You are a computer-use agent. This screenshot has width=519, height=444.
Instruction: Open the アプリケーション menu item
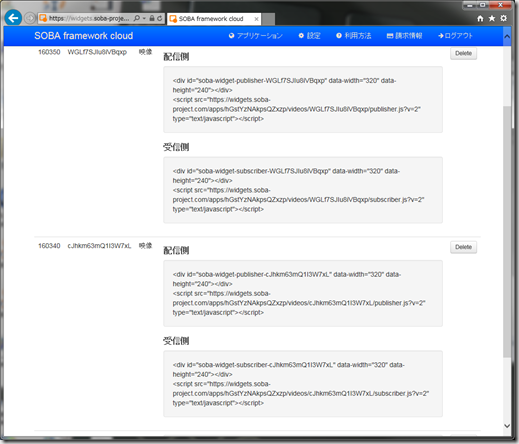[x=256, y=36]
